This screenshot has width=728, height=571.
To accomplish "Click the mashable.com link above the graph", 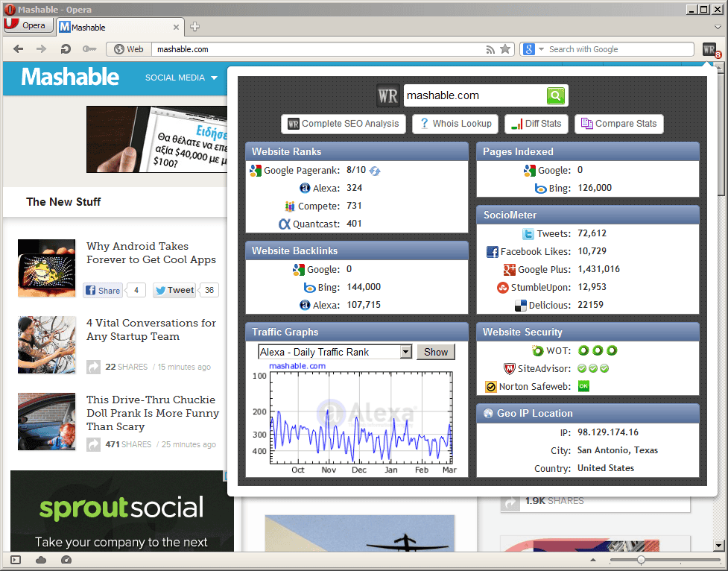I will pyautogui.click(x=297, y=366).
